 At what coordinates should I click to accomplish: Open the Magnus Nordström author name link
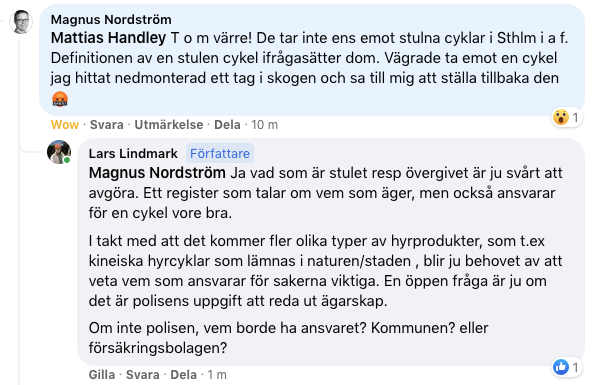coord(111,19)
